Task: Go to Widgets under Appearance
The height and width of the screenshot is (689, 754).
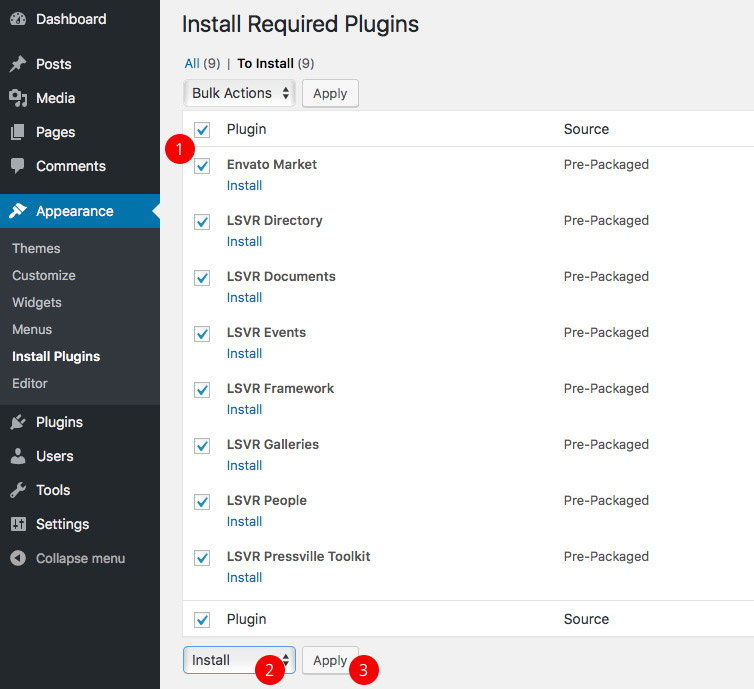Action: [37, 302]
